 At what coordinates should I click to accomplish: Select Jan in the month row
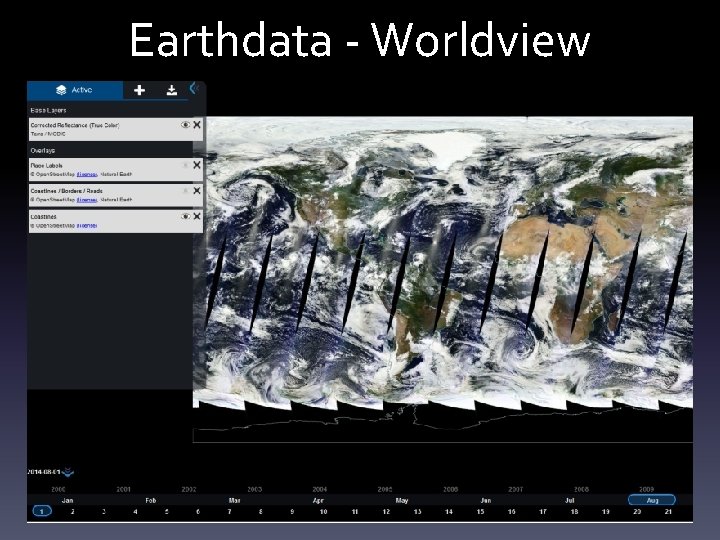(x=68, y=501)
